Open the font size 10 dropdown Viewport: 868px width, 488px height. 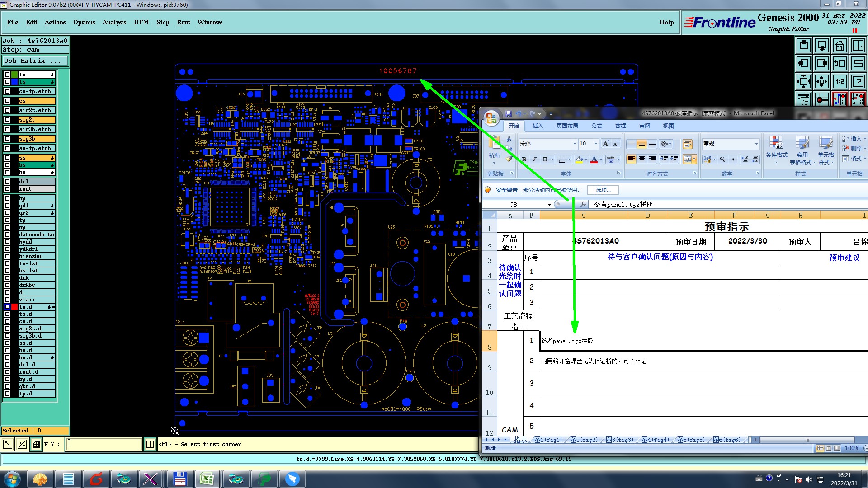(596, 144)
